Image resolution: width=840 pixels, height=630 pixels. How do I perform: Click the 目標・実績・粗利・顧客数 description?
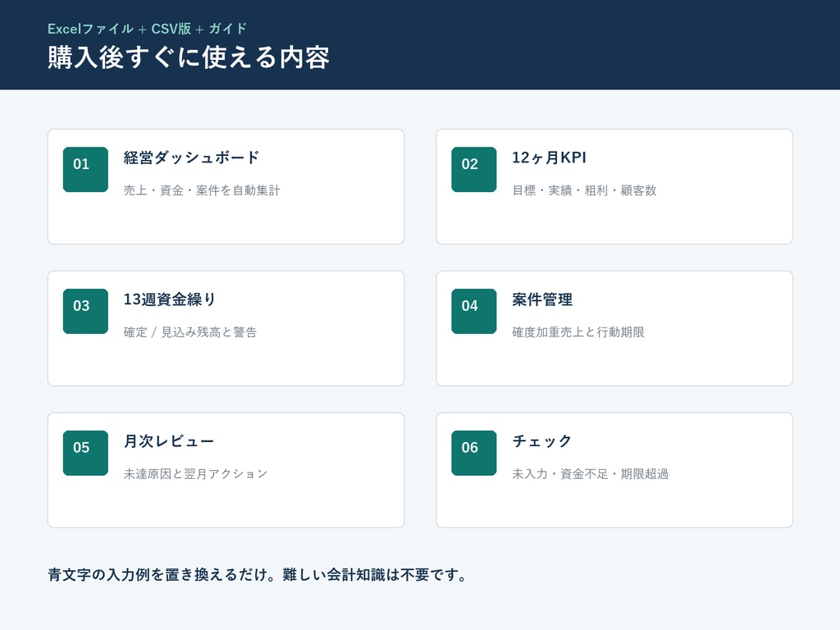[584, 190]
